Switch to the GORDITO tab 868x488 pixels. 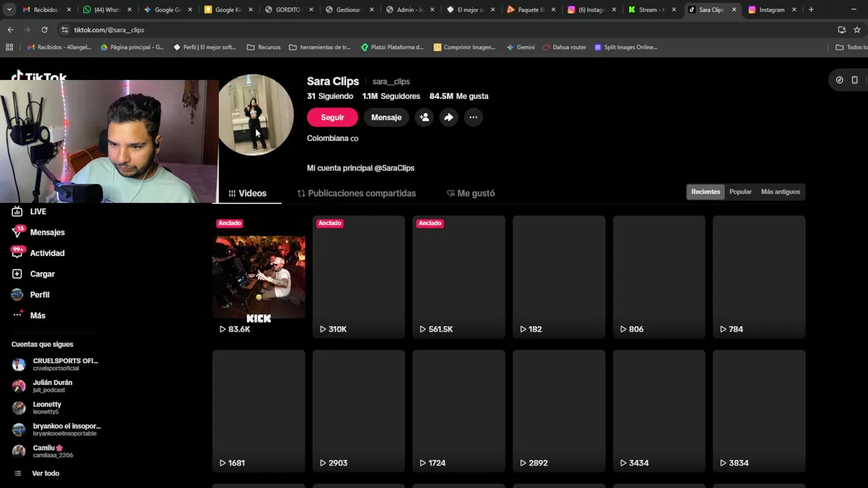[288, 9]
